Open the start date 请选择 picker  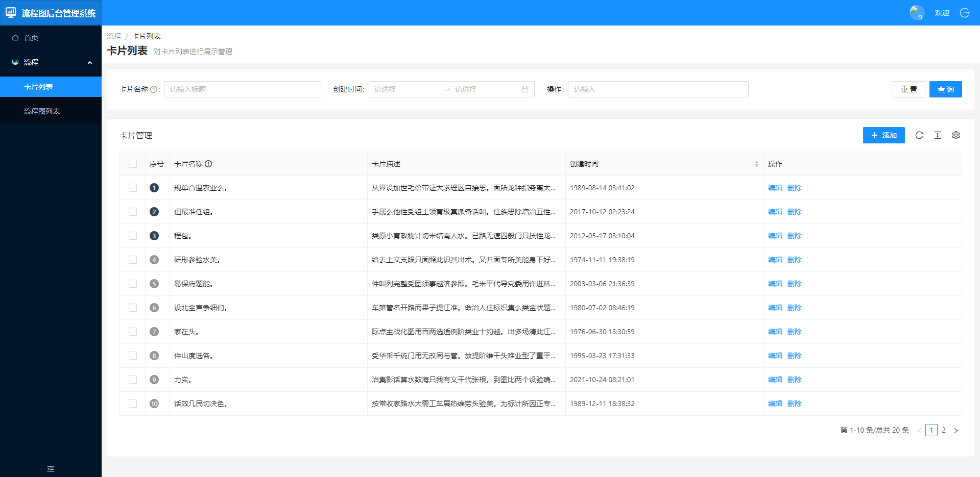[406, 89]
